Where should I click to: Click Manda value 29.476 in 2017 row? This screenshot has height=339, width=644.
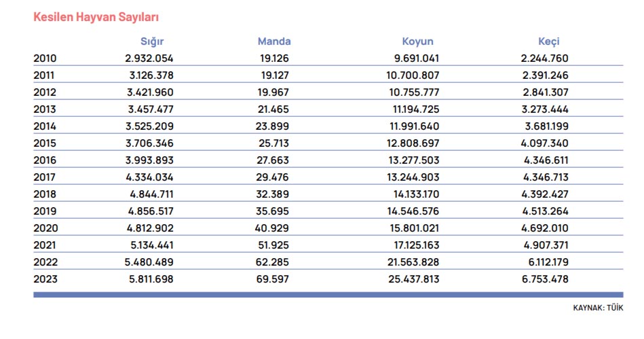point(273,177)
